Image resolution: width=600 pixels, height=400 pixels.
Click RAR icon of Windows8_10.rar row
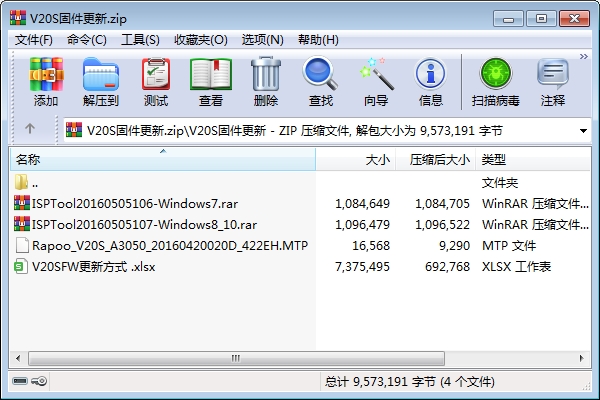click(22, 224)
